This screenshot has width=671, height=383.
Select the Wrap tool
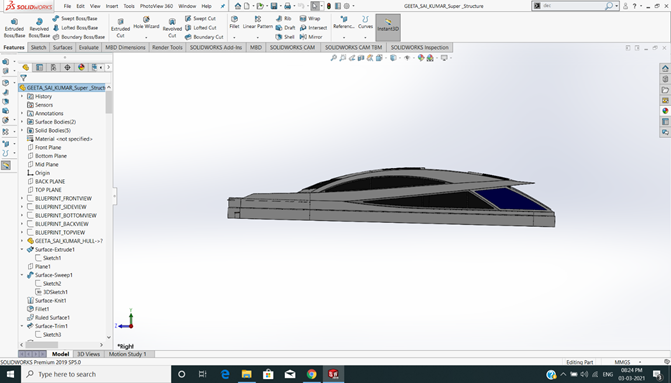(x=310, y=18)
